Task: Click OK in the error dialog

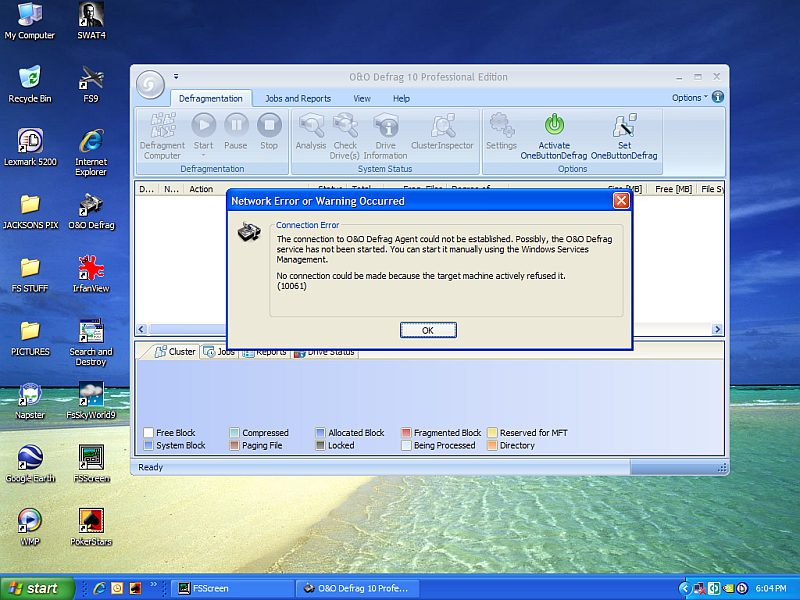Action: [428, 330]
